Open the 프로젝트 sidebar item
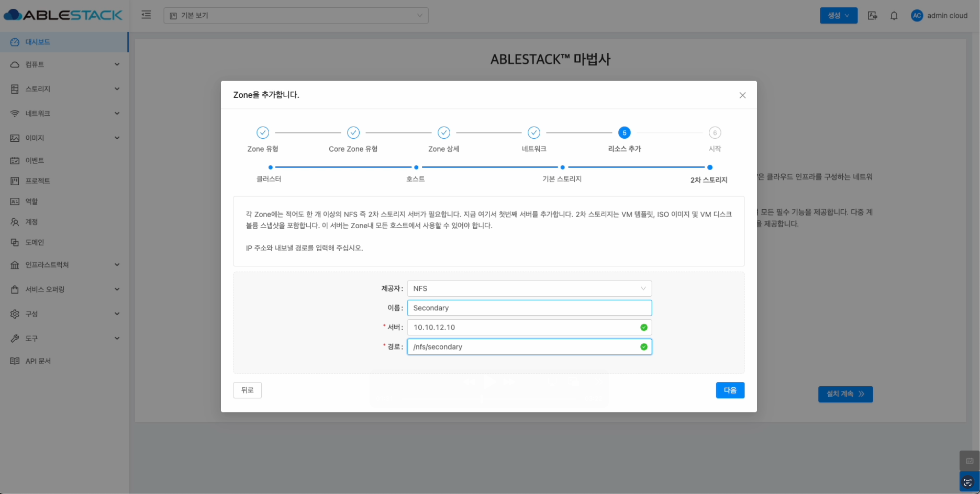The width and height of the screenshot is (980, 494). 38,181
